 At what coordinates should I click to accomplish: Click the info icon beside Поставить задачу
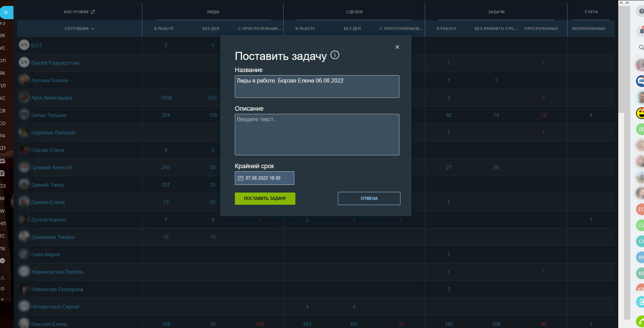[x=335, y=55]
